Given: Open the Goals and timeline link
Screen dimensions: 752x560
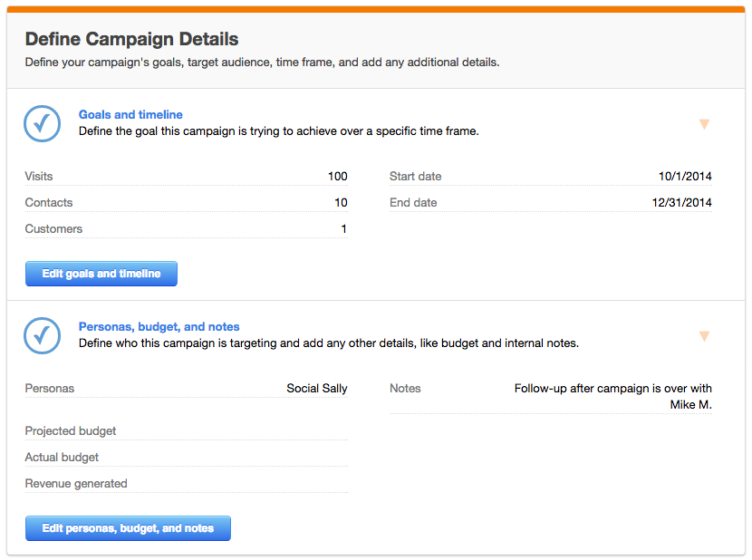Looking at the screenshot, I should (x=130, y=114).
